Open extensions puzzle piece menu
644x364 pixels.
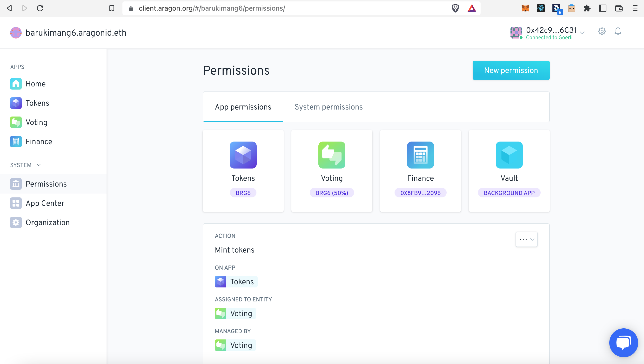587,8
